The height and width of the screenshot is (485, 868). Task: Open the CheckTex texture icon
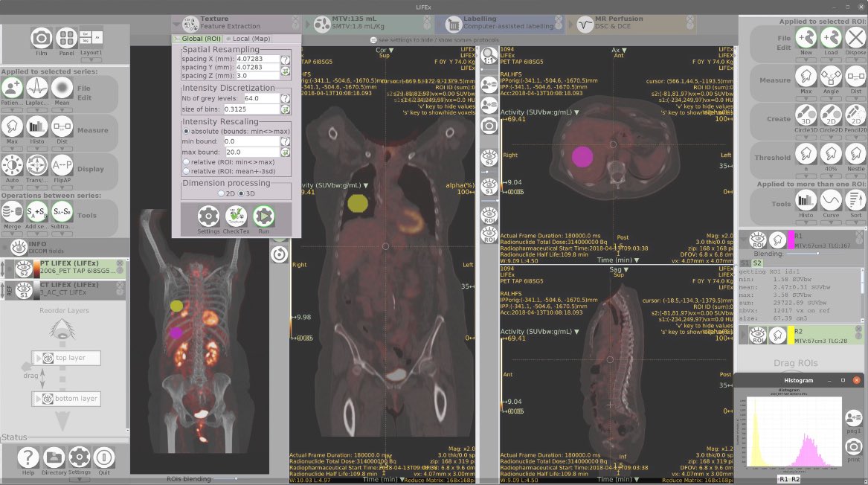(237, 216)
